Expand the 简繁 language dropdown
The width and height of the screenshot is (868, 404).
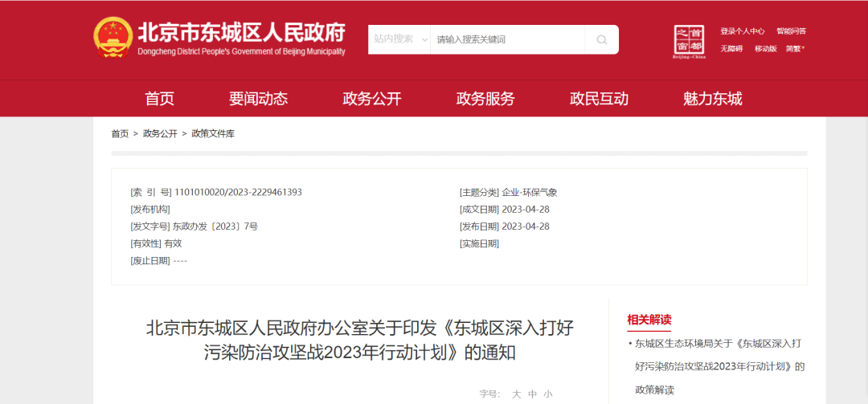795,49
